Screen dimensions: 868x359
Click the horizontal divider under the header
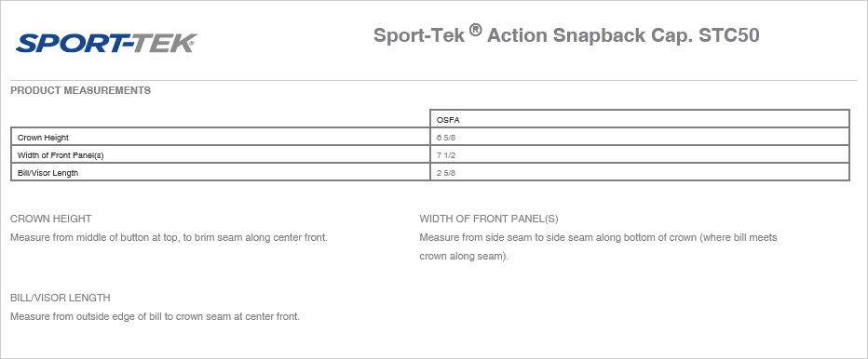[x=434, y=80]
